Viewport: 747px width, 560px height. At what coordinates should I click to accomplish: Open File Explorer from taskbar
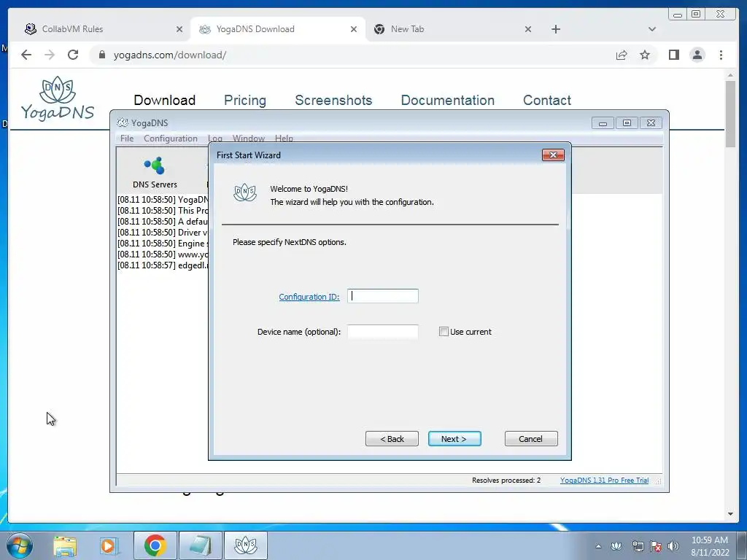(x=65, y=545)
